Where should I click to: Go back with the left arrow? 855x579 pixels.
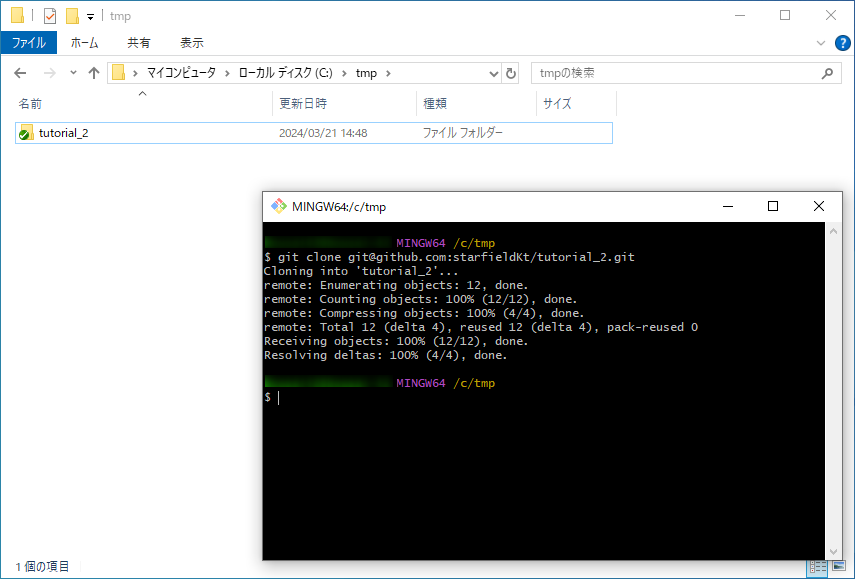click(x=20, y=73)
